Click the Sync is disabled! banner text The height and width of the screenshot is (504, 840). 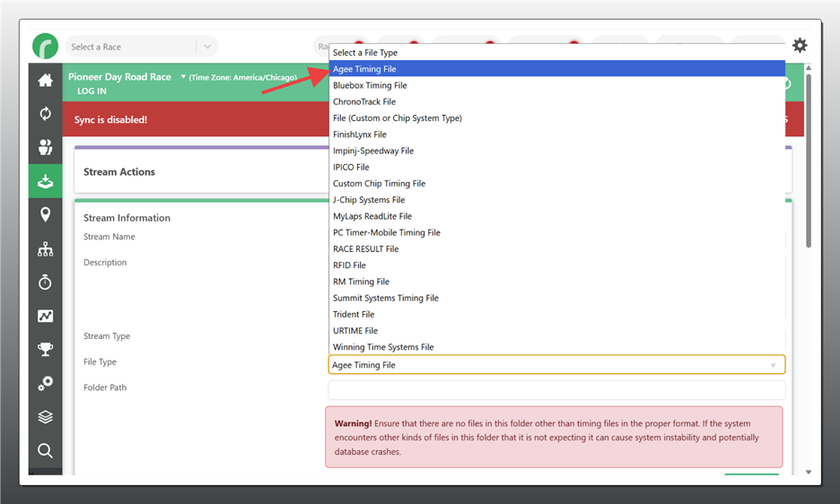tap(110, 119)
